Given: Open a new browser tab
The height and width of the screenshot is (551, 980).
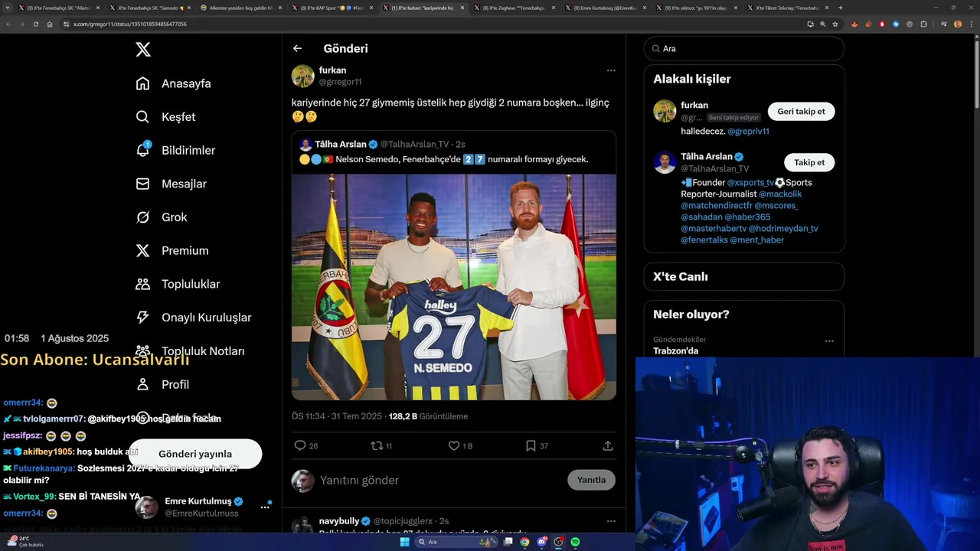Looking at the screenshot, I should [841, 8].
